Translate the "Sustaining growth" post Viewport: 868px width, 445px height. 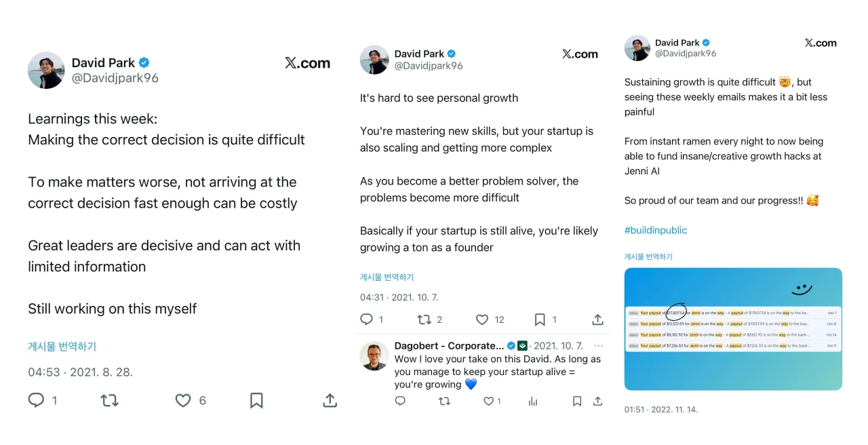point(648,256)
